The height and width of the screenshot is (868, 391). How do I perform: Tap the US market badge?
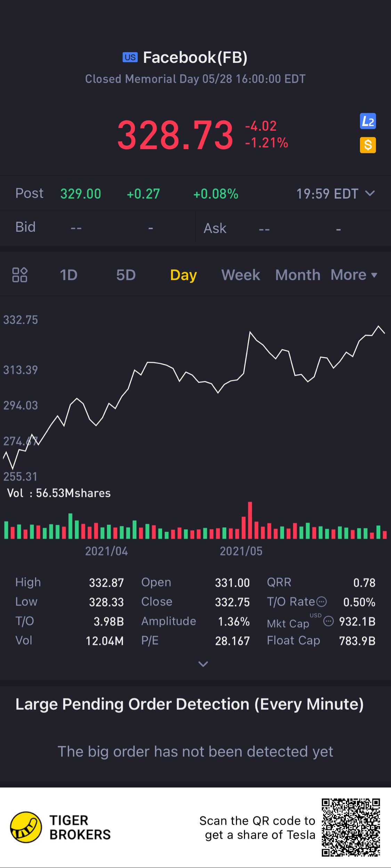130,57
